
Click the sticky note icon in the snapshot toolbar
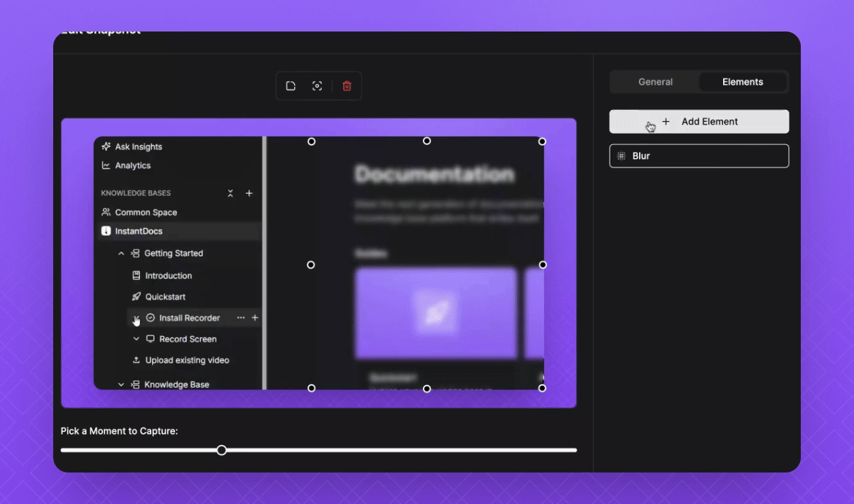(x=290, y=86)
